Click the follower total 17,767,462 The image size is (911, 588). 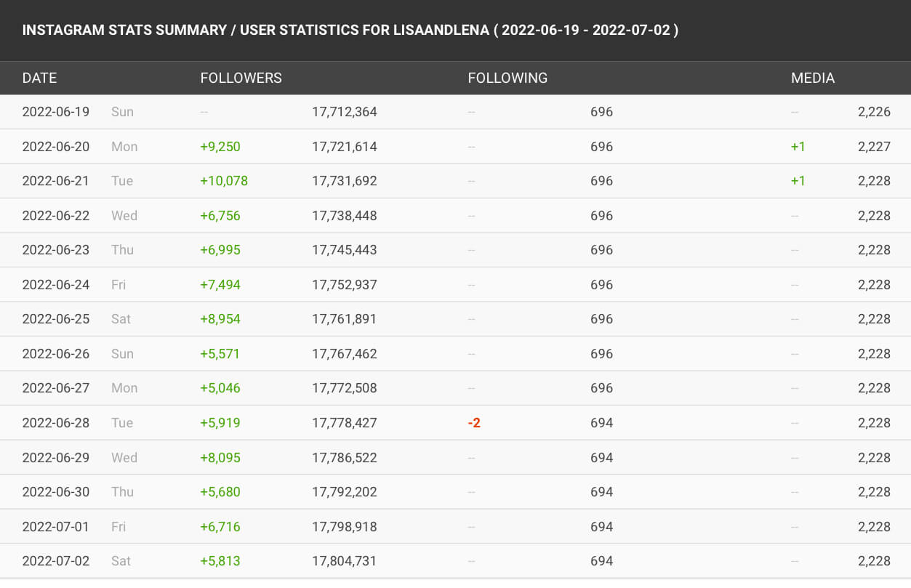click(345, 354)
